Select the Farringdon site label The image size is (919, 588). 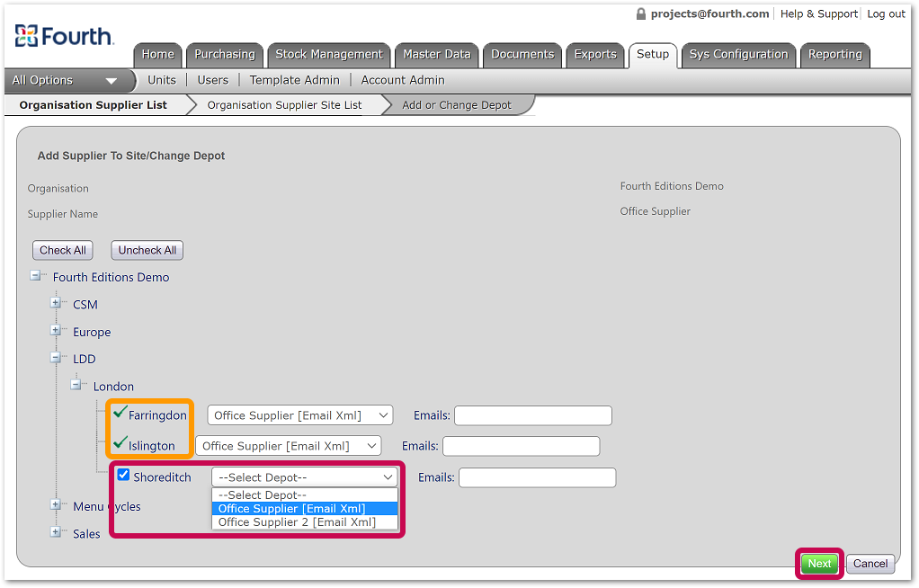coord(157,415)
